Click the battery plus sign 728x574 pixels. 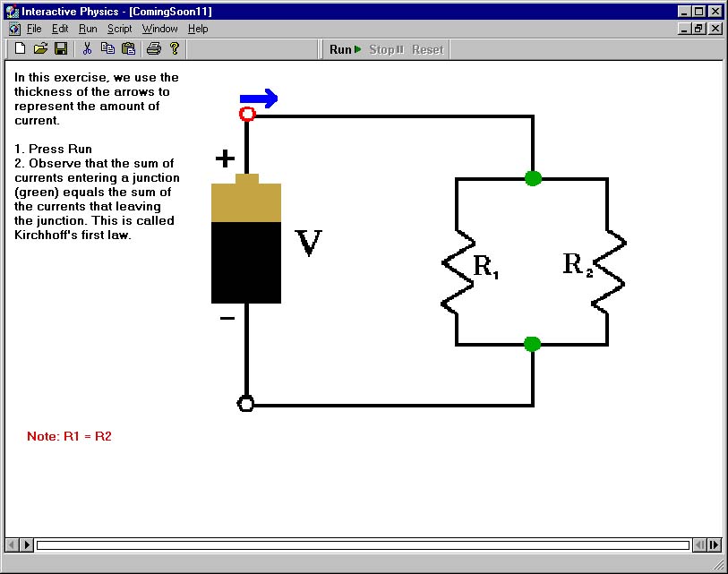point(225,158)
